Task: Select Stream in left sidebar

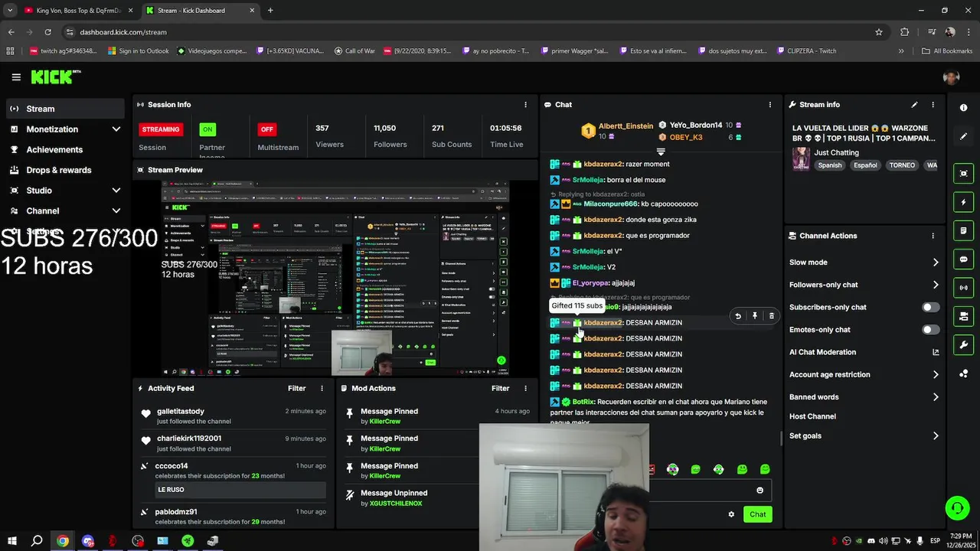Action: pyautogui.click(x=64, y=109)
